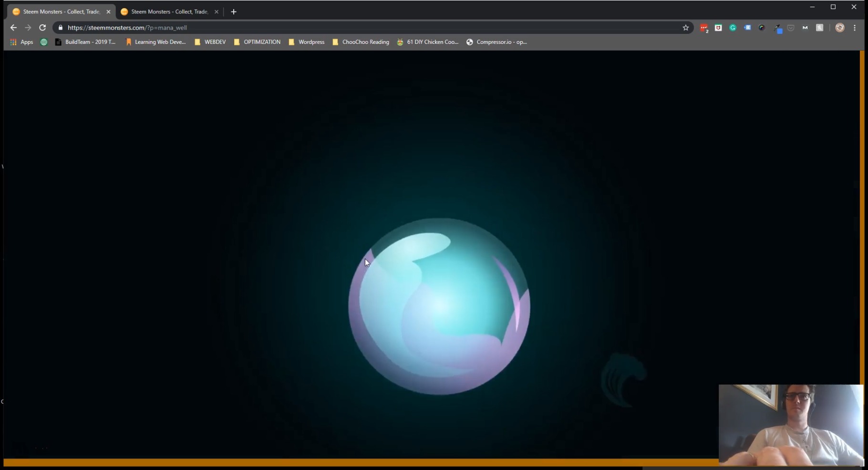Open the Grammarly extension
The width and height of the screenshot is (868, 470).
(733, 28)
